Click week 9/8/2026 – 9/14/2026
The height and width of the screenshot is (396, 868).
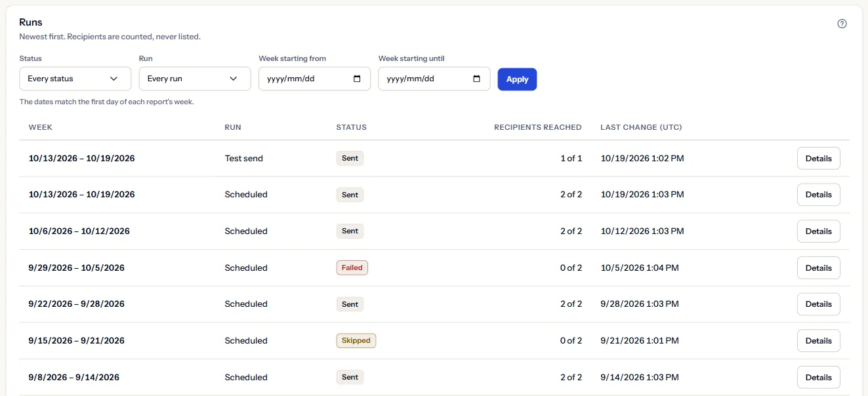tap(74, 377)
